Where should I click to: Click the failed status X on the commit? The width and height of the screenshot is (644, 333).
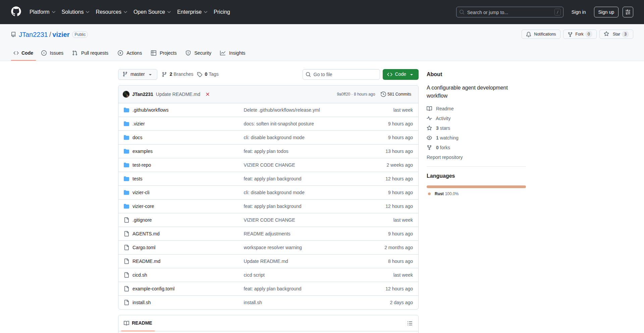pyautogui.click(x=208, y=94)
